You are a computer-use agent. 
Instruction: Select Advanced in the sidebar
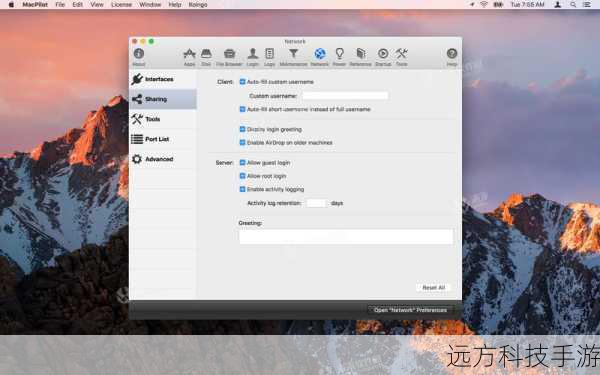163,159
